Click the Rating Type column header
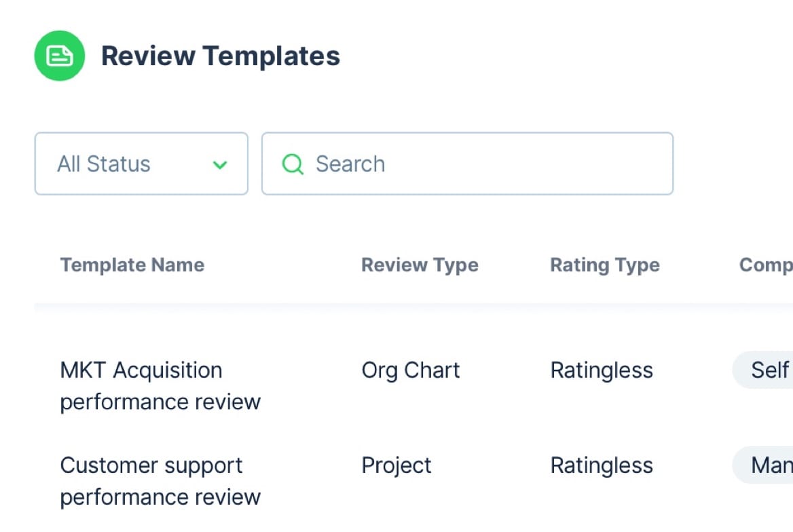Image resolution: width=793 pixels, height=532 pixels. (x=604, y=265)
